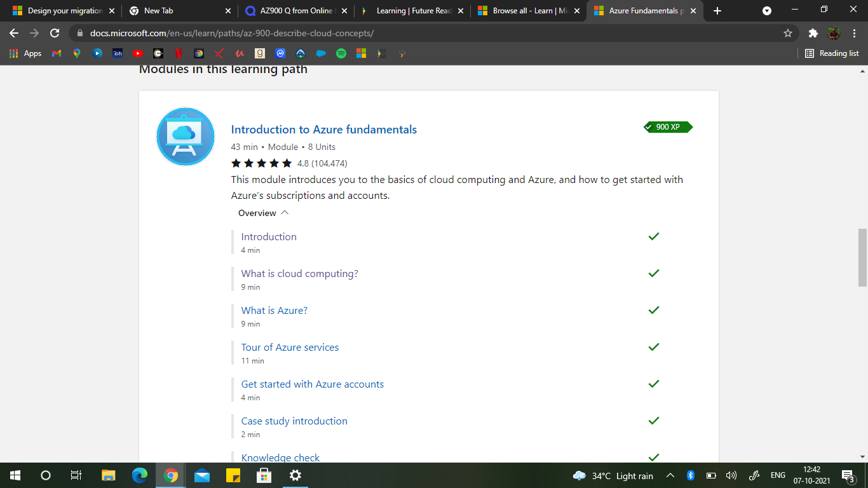Switch to the 'AZ900 Q from Online' tab
The image size is (868, 488).
point(295,11)
